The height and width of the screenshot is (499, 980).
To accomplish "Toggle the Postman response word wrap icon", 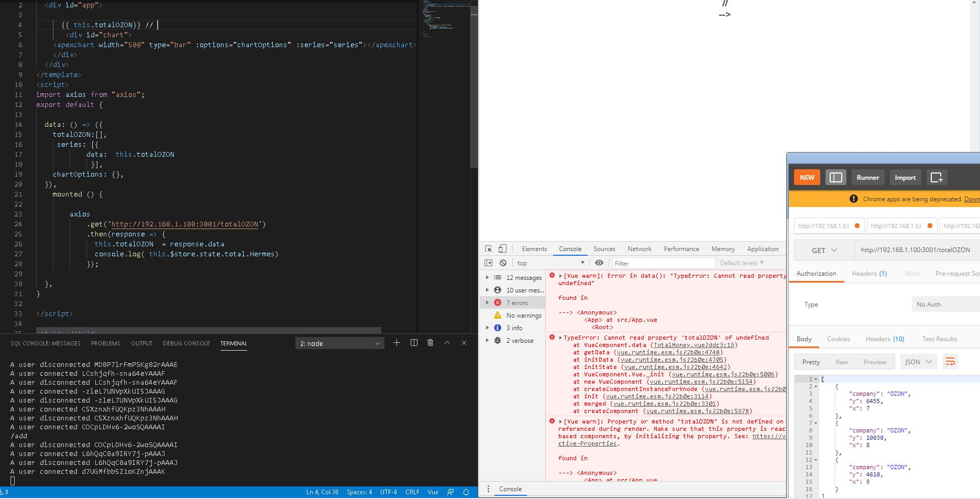I will click(x=950, y=362).
